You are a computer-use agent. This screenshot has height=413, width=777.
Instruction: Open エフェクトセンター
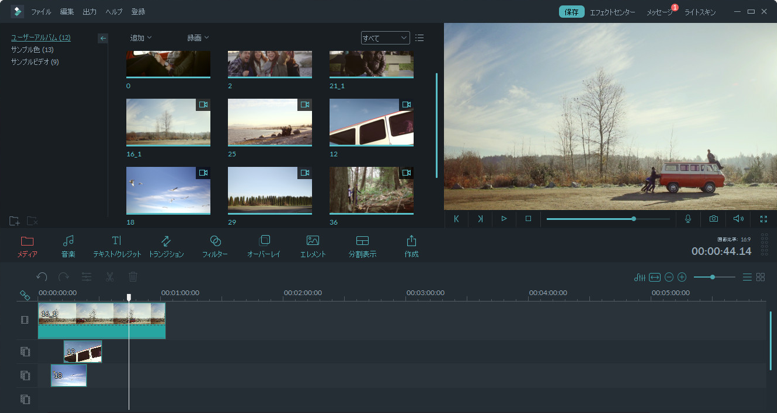(612, 12)
